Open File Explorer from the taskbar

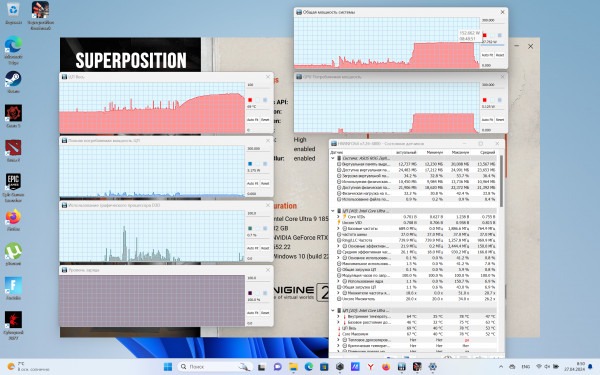pos(293,367)
